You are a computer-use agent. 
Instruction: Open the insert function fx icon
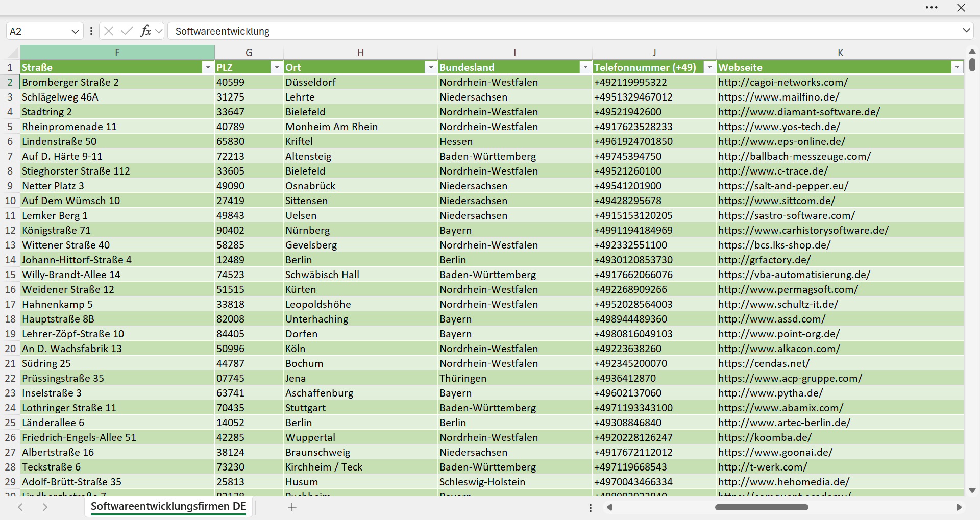145,31
